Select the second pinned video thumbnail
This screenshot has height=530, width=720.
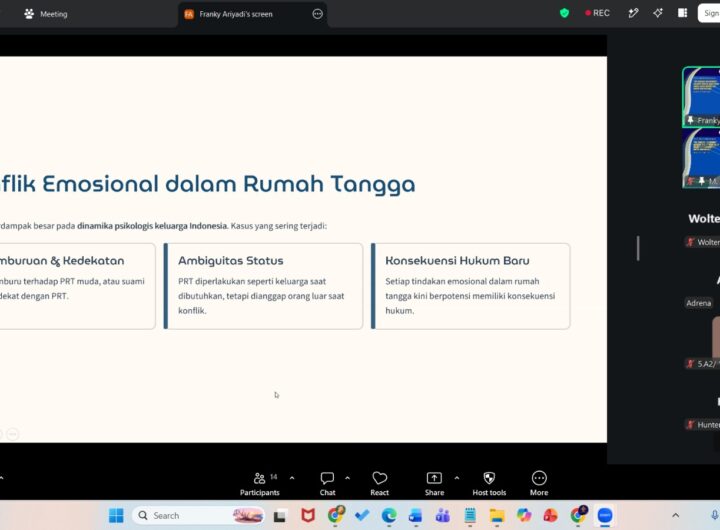click(x=701, y=158)
